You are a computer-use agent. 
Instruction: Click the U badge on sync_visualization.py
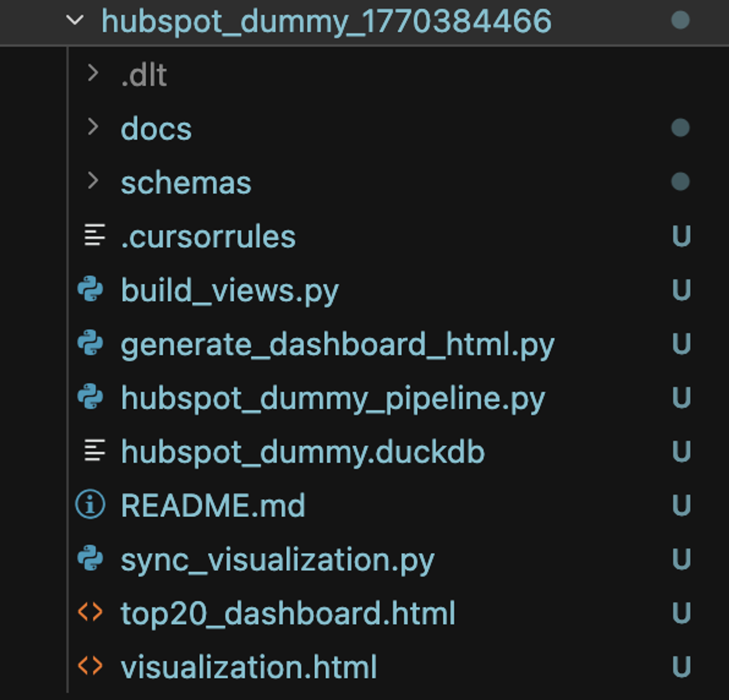(681, 559)
